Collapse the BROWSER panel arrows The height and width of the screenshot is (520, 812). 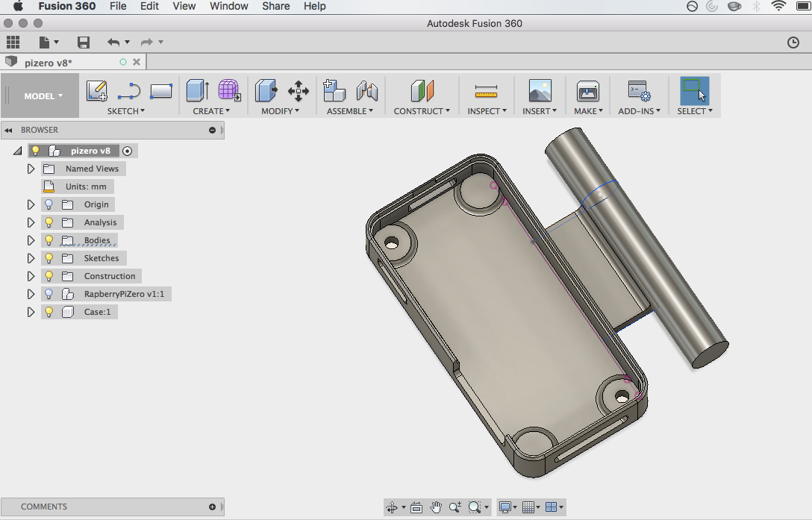click(x=8, y=130)
